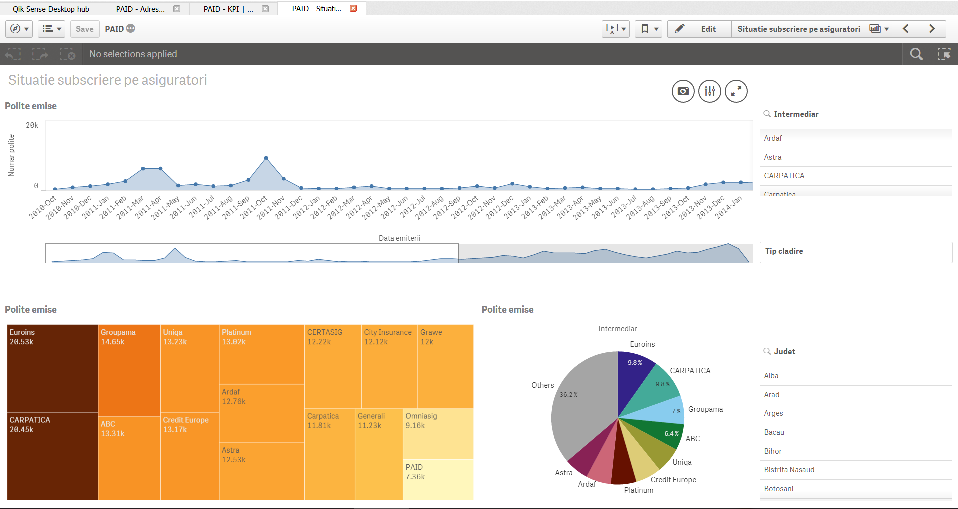Select Bacau in Judet list
The width and height of the screenshot is (958, 509).
856,432
